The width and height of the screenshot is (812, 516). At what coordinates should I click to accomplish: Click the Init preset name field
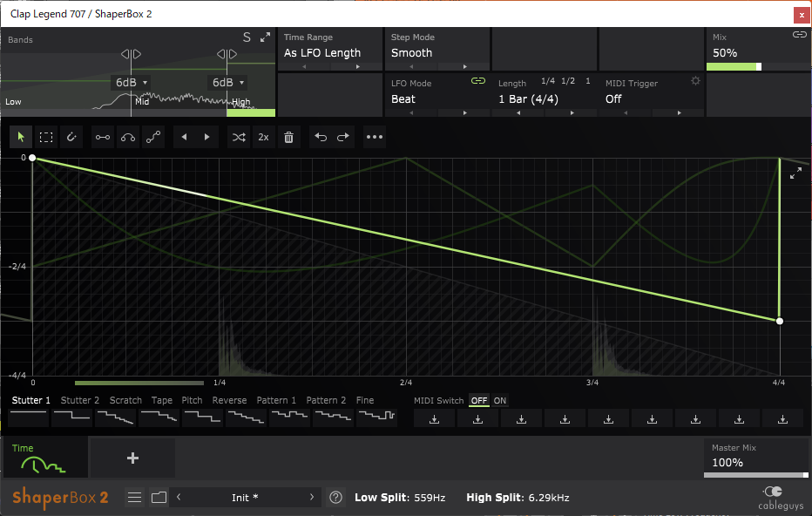245,498
